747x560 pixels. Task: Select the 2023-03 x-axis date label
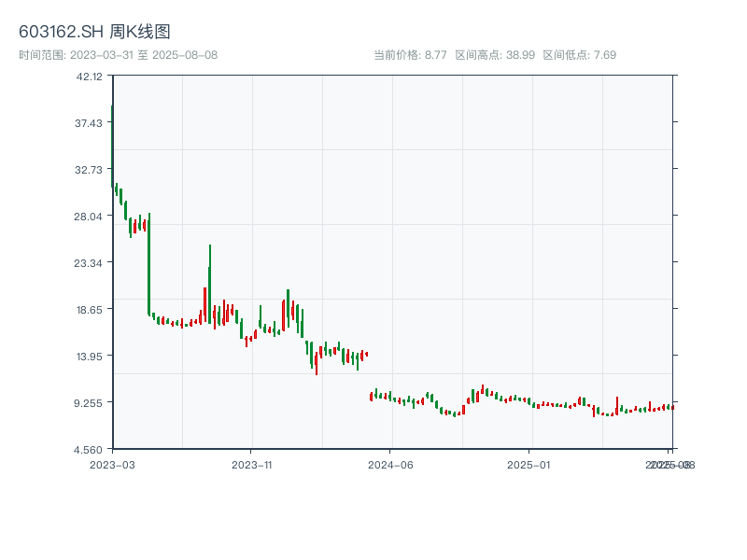[x=112, y=464]
